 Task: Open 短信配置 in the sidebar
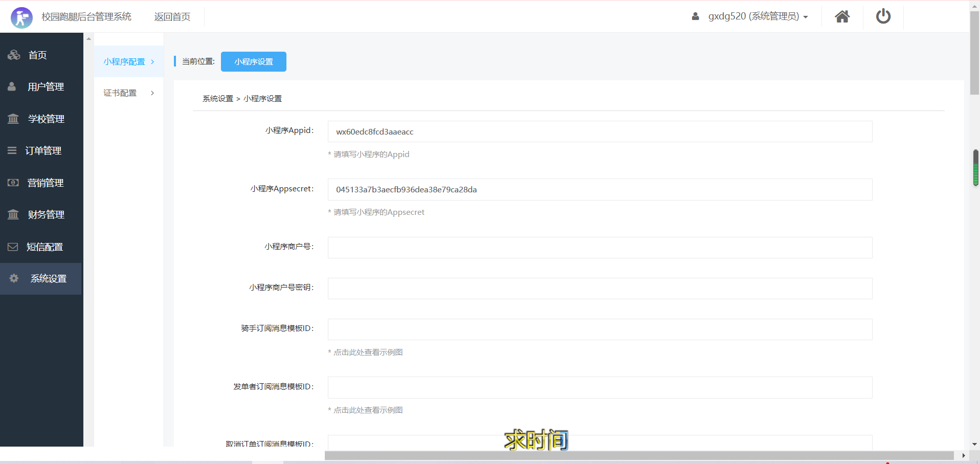44,247
